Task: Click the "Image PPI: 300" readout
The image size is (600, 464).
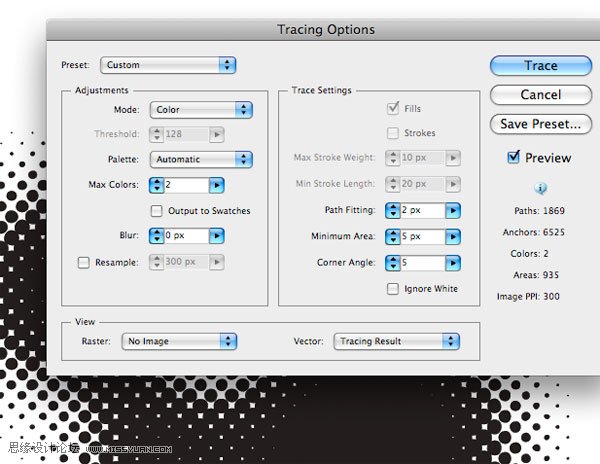Action: coord(528,296)
